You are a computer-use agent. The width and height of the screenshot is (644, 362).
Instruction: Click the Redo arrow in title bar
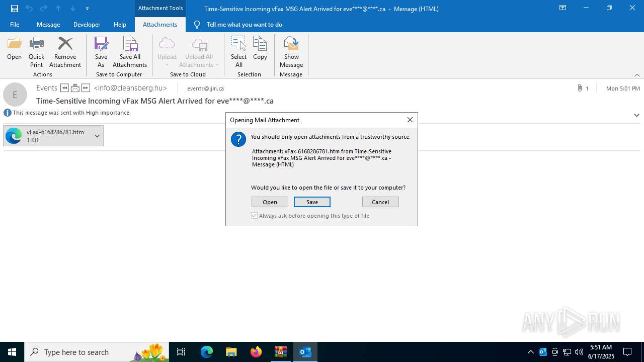44,8
